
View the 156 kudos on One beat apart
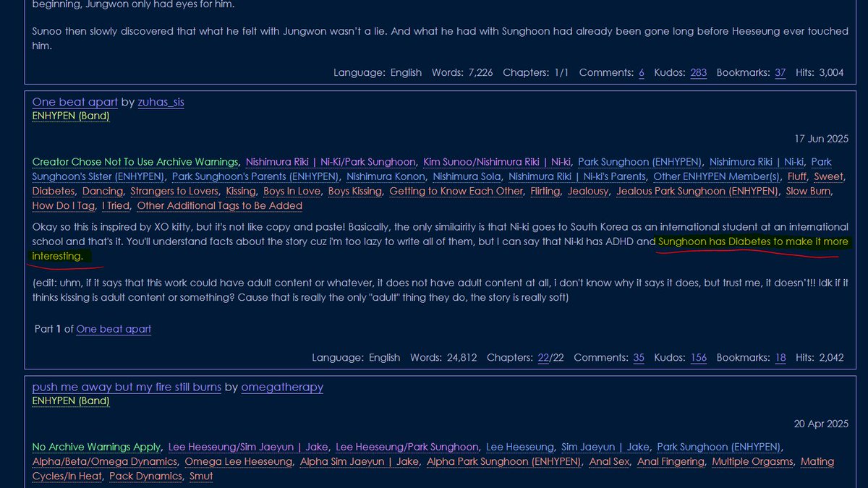coord(699,357)
